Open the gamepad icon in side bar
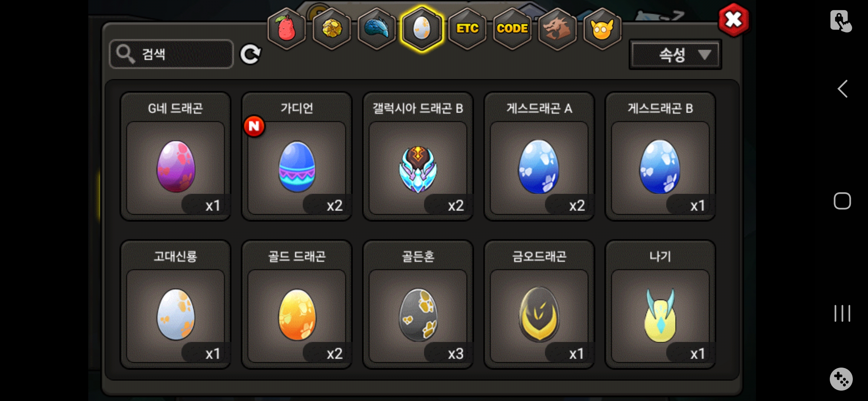Image resolution: width=868 pixels, height=401 pixels. [x=841, y=379]
